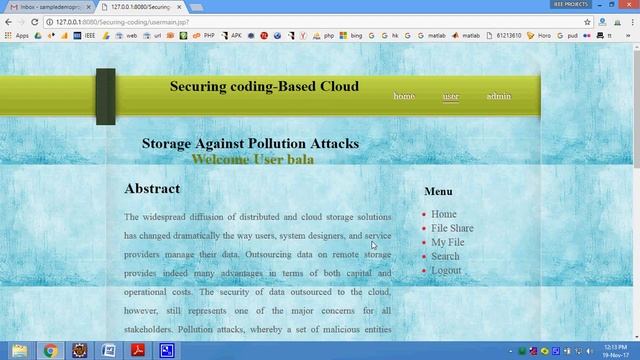Click the clock in the system tray
The image size is (640, 360).
(x=616, y=351)
